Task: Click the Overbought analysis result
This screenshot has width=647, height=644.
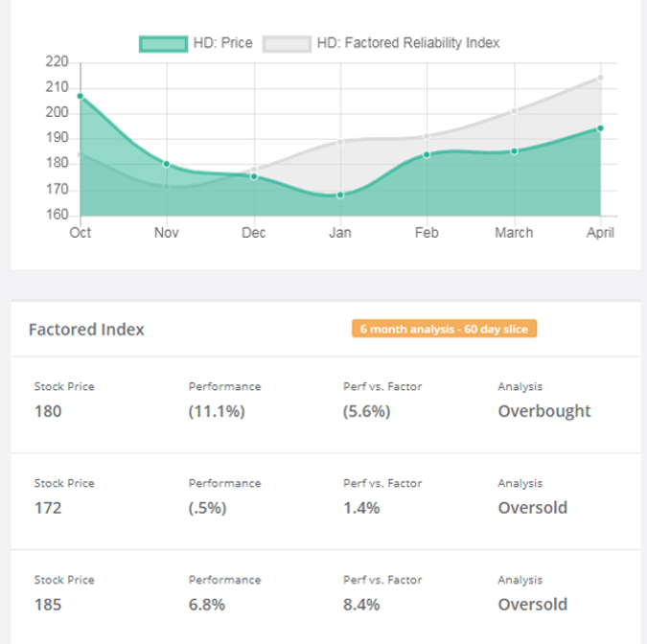Action: pos(544,411)
